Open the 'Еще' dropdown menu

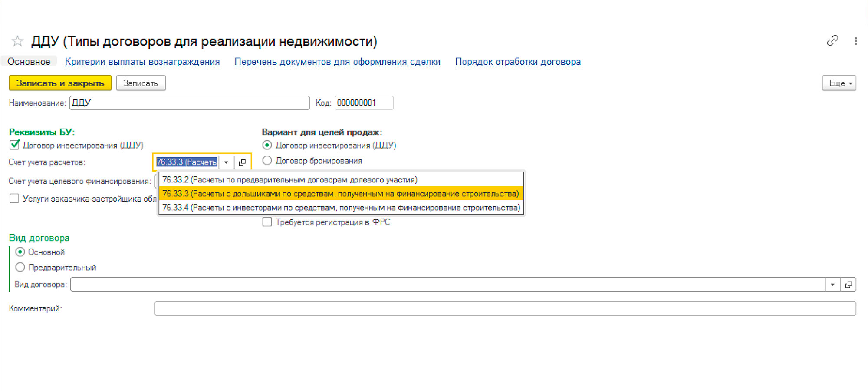click(x=838, y=83)
